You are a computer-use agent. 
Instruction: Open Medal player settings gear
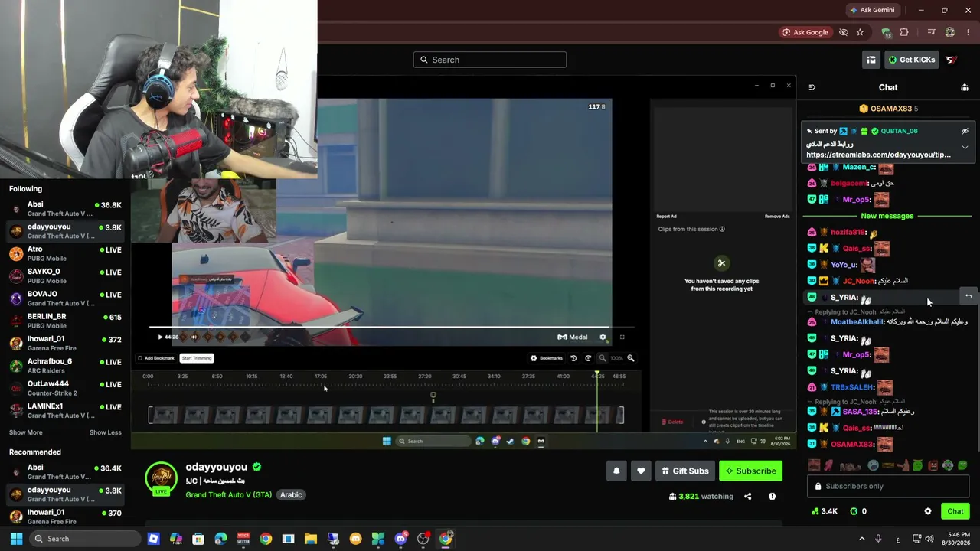(603, 337)
